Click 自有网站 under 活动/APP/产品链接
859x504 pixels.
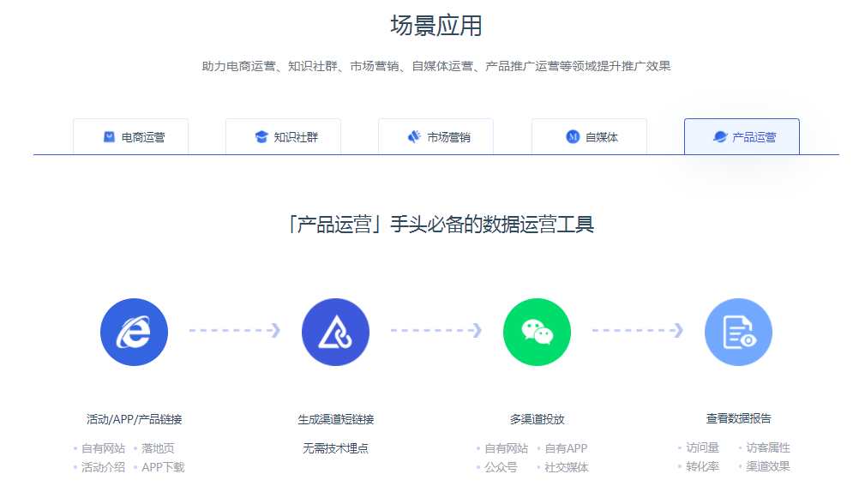click(103, 448)
